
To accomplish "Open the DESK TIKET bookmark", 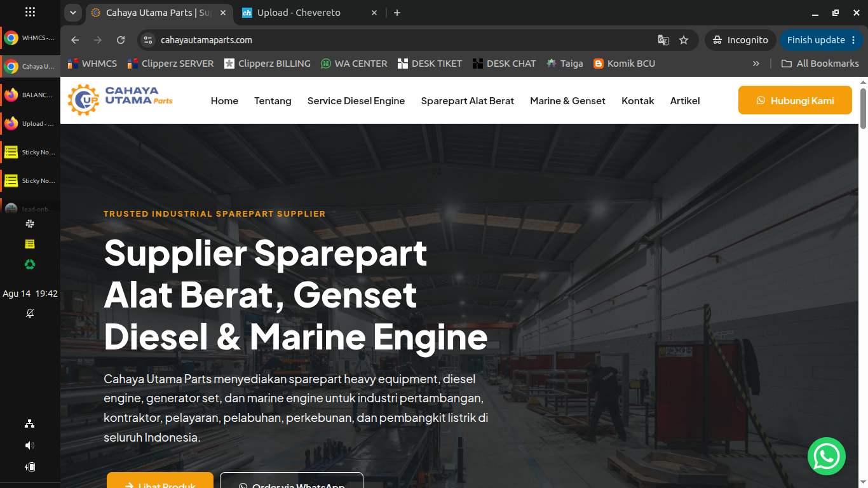I will click(430, 64).
